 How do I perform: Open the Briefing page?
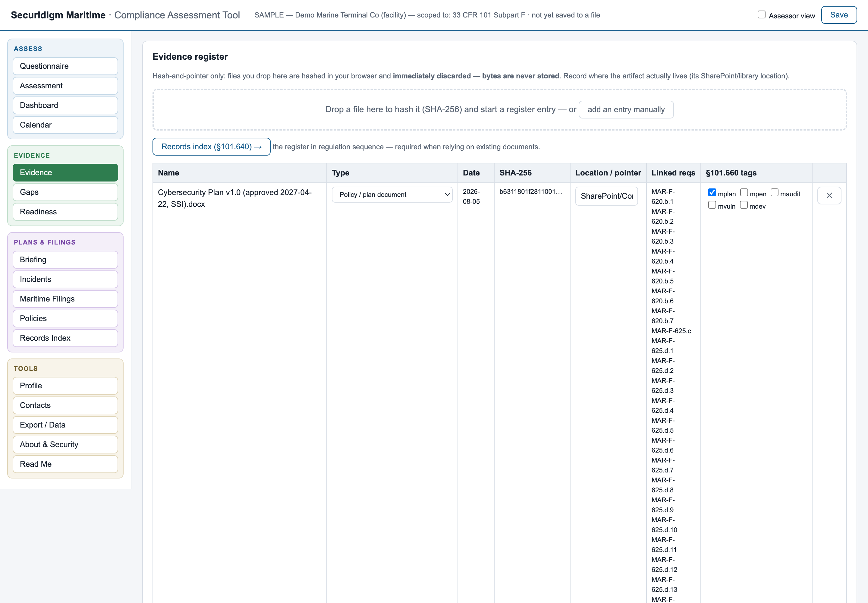[65, 260]
